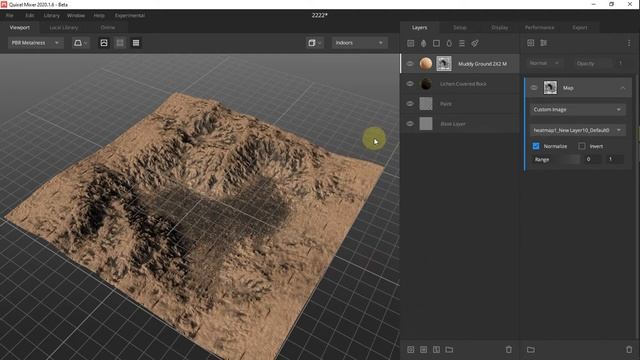Viewport: 640px width, 360px height.
Task: Select the Base Layer row name
Action: [453, 124]
